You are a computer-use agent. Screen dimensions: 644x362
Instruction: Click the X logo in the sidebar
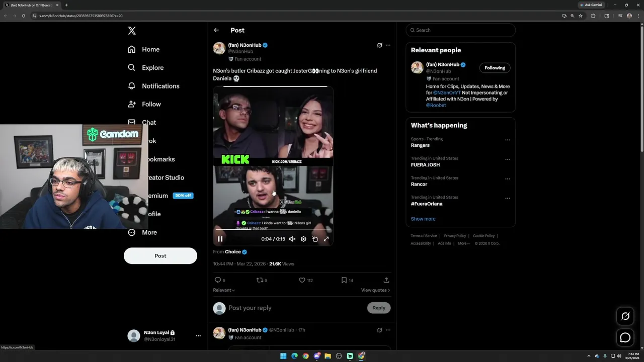coord(132,31)
